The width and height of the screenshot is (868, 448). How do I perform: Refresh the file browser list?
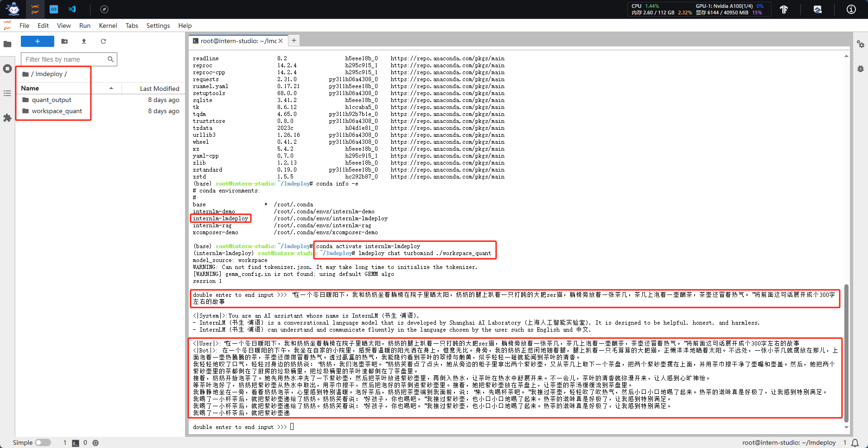[103, 41]
